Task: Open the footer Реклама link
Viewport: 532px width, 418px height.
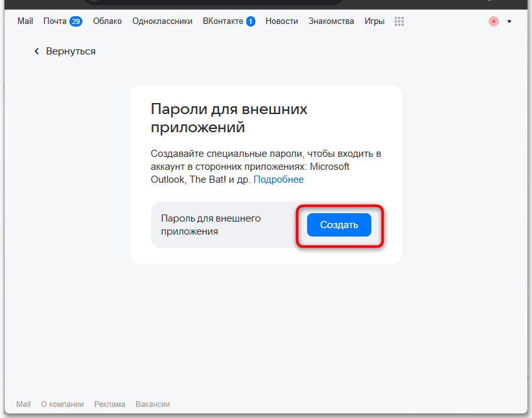Action: point(110,404)
